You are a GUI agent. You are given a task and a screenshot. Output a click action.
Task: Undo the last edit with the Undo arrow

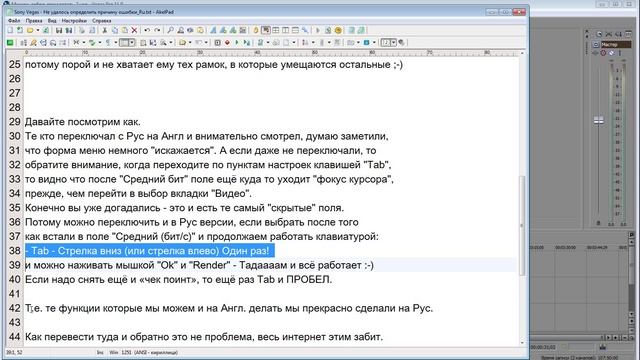tap(147, 30)
